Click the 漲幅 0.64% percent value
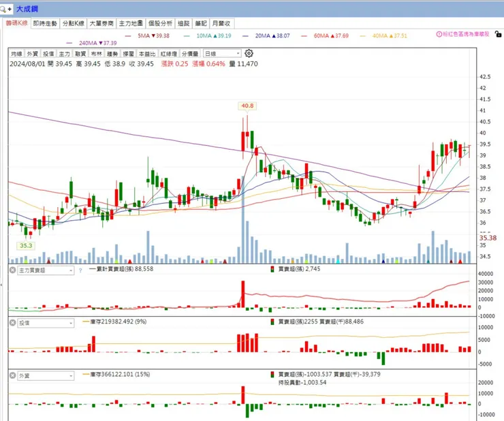This screenshot has width=504, height=421. click(208, 63)
